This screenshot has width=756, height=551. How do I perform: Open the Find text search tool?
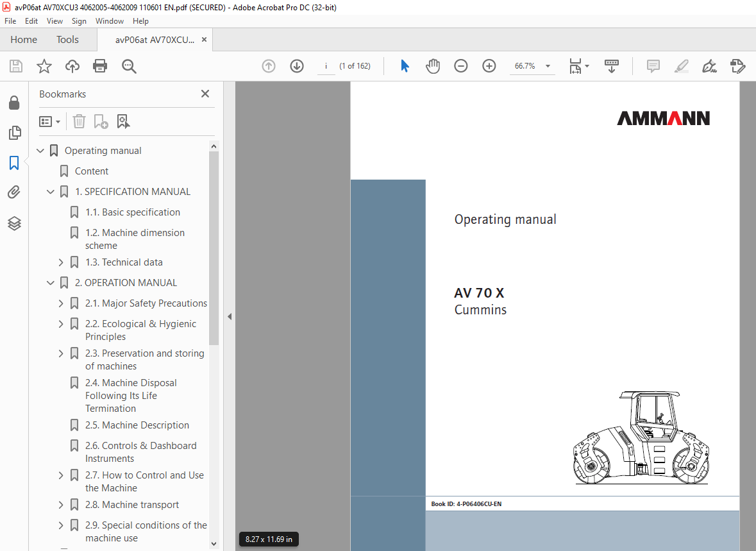click(129, 66)
